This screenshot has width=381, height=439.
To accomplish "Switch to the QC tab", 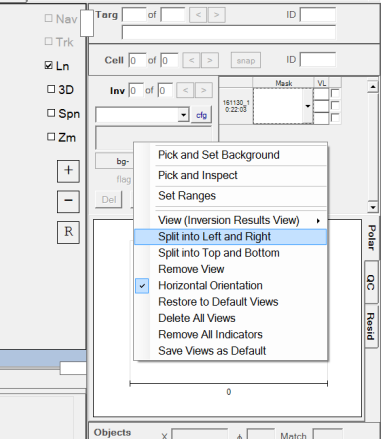I will 371,282.
